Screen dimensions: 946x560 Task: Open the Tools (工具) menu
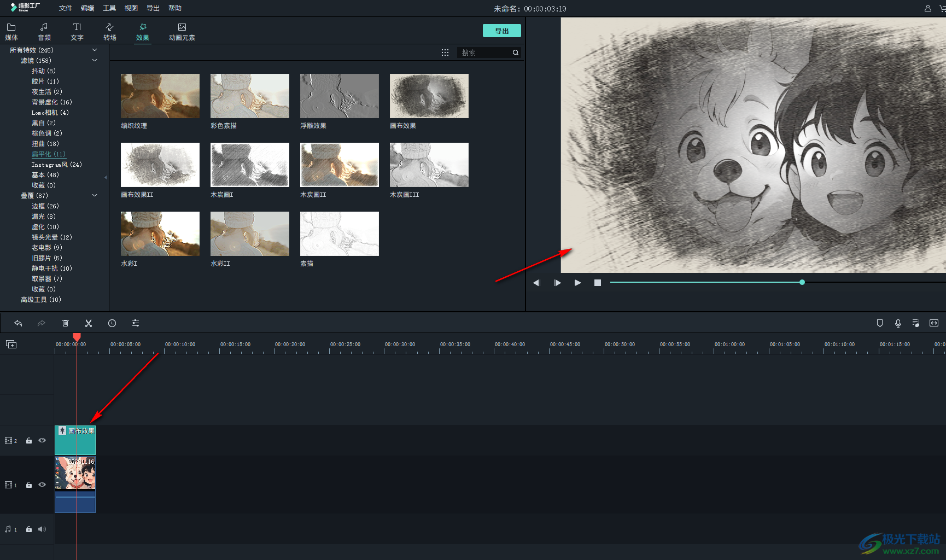(109, 8)
